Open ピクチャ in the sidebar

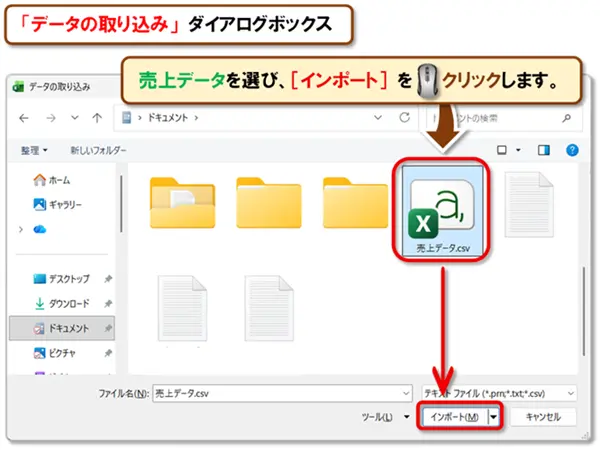[55, 352]
